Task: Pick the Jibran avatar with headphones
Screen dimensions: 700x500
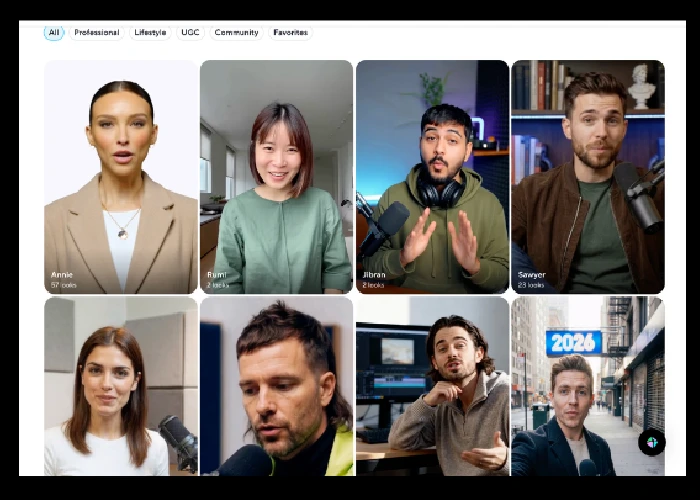Action: click(x=432, y=175)
